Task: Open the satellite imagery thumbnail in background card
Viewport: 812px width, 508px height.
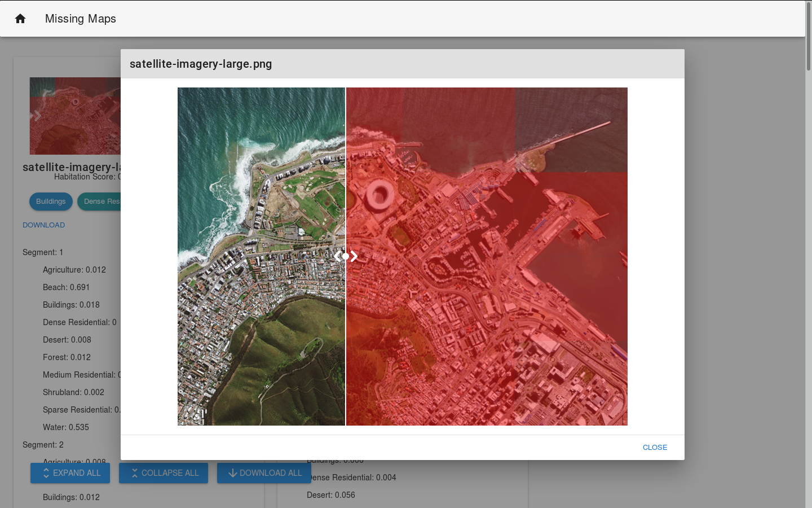Action: [75, 116]
